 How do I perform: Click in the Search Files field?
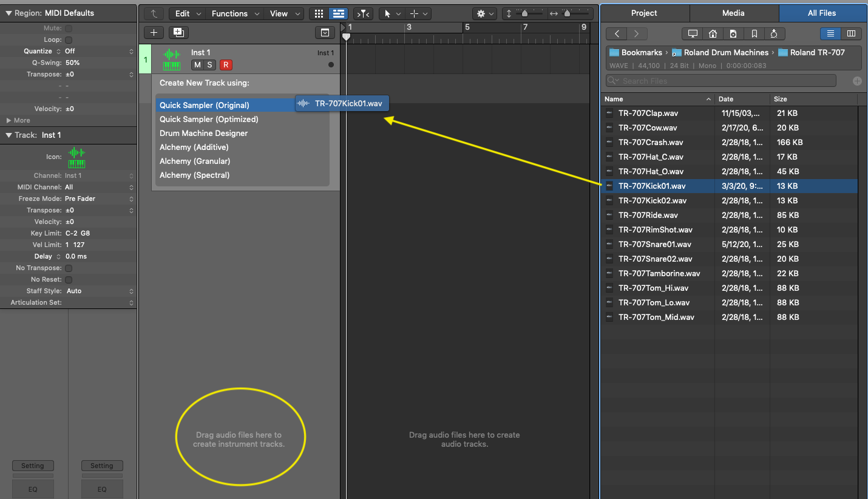pos(721,81)
